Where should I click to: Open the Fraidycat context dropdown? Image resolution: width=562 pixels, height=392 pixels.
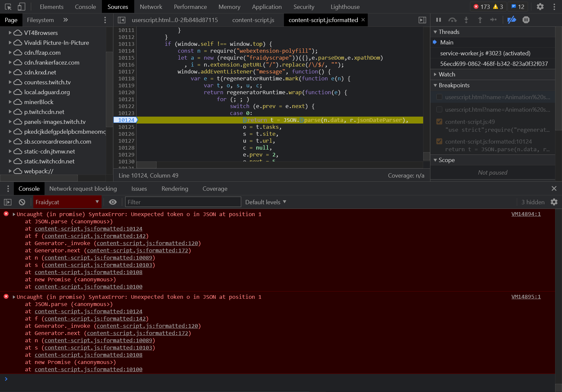[x=67, y=202]
